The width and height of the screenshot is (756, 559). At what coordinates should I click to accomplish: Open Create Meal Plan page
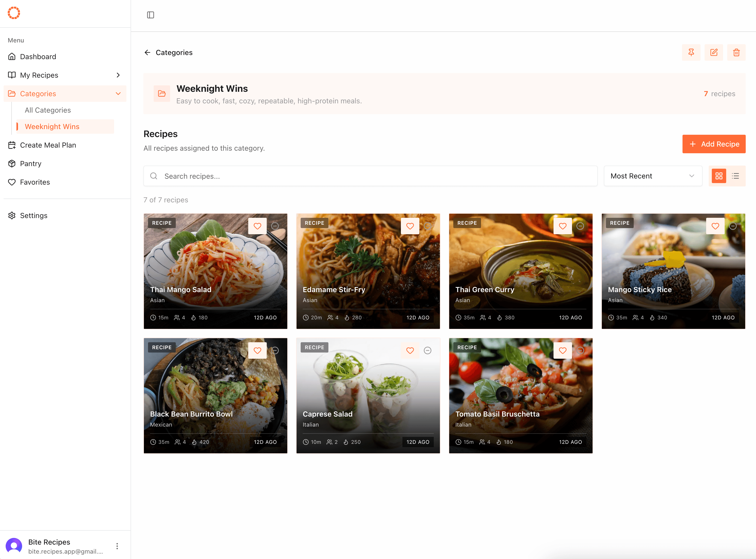point(48,145)
